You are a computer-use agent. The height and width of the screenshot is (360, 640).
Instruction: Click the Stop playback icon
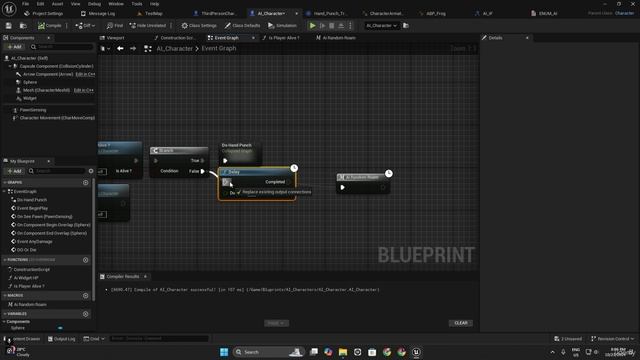pos(332,26)
